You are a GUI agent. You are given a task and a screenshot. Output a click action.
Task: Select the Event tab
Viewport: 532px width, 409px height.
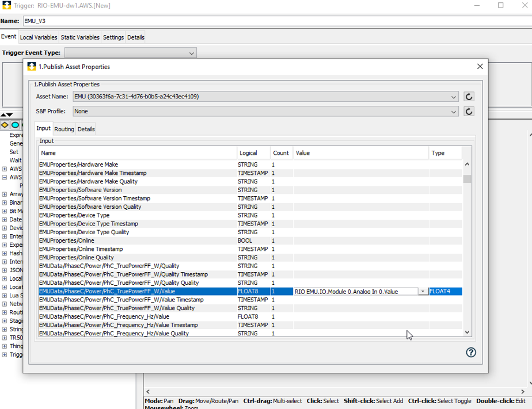click(9, 36)
